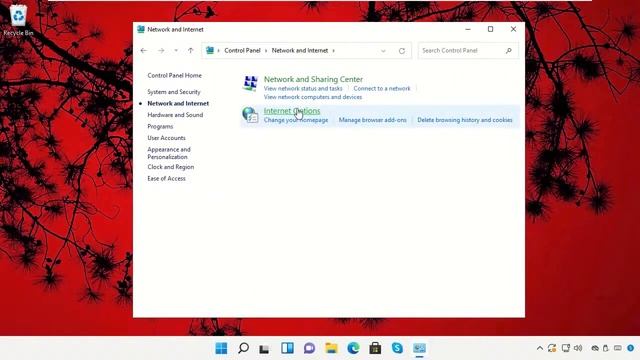This screenshot has height=360, width=640.
Task: Launch Microsoft Edge from taskbar
Action: (353, 348)
